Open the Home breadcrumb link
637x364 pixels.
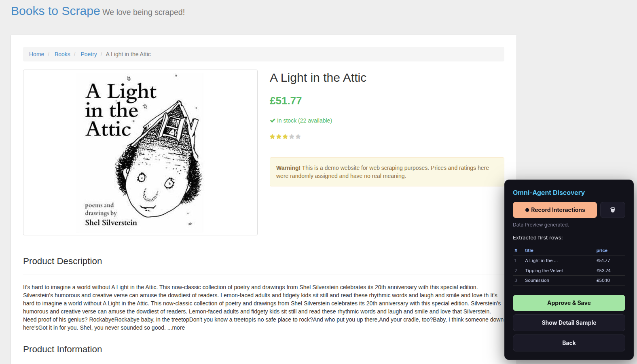36,54
